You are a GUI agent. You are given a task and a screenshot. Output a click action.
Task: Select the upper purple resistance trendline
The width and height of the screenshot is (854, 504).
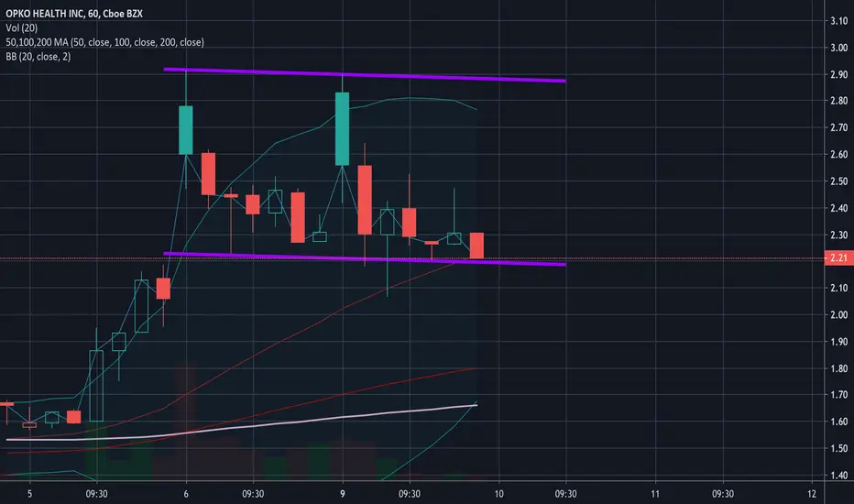pos(365,75)
